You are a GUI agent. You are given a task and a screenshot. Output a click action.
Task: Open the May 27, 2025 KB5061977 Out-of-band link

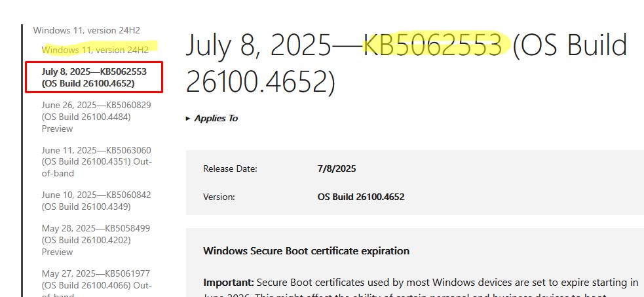pyautogui.click(x=96, y=285)
